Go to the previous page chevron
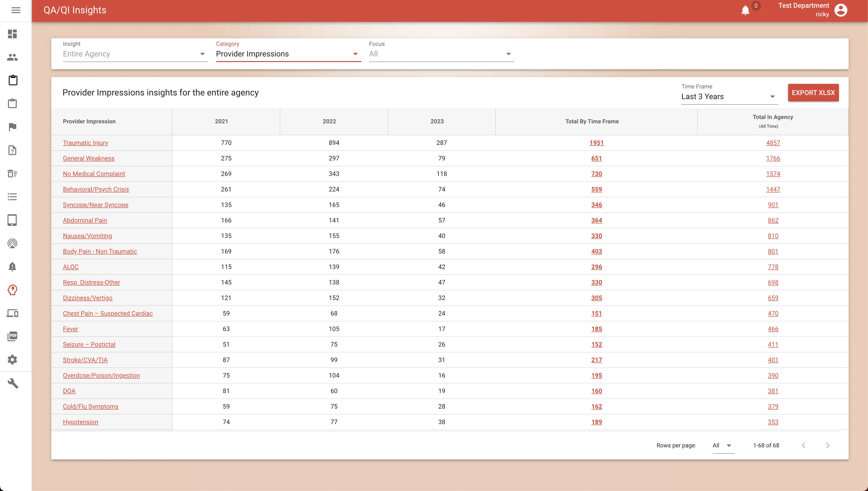The height and width of the screenshot is (491, 868). pos(804,445)
